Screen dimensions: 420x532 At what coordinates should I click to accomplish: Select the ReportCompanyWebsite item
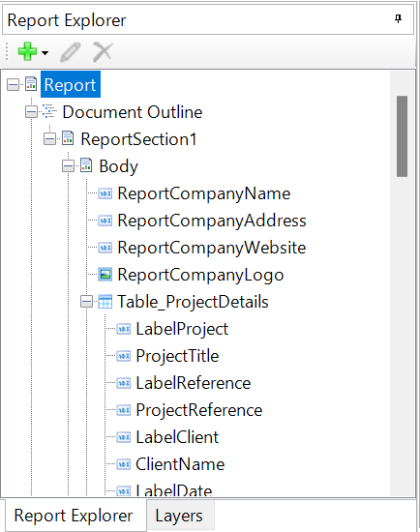point(212,248)
